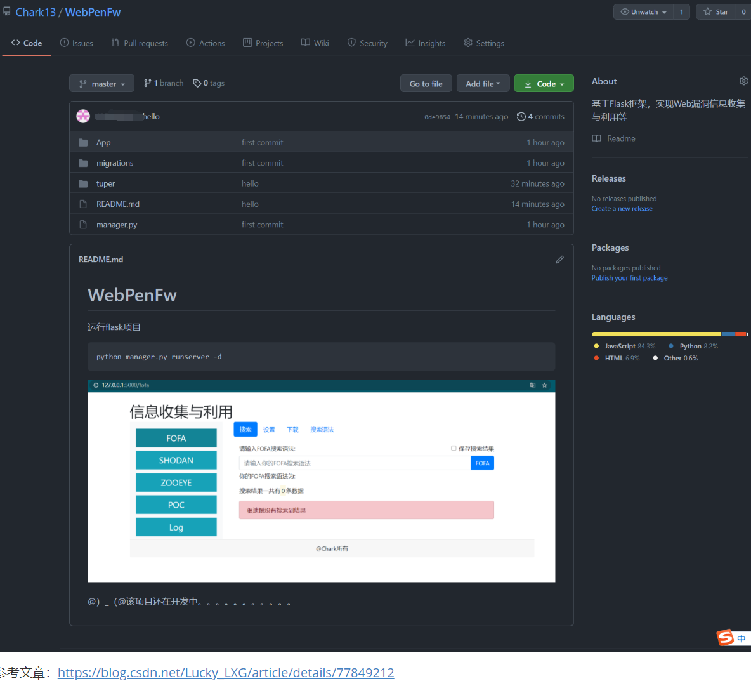
Task: Click Other 0.6% language entry
Action: pos(676,358)
